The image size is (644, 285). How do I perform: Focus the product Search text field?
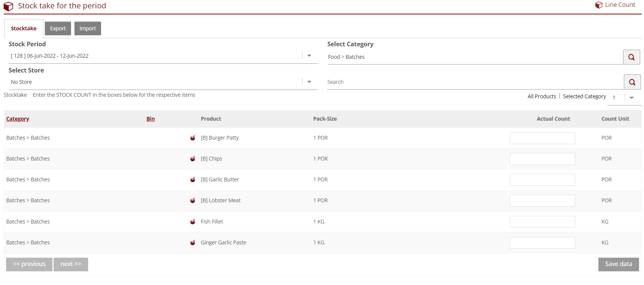coord(475,82)
